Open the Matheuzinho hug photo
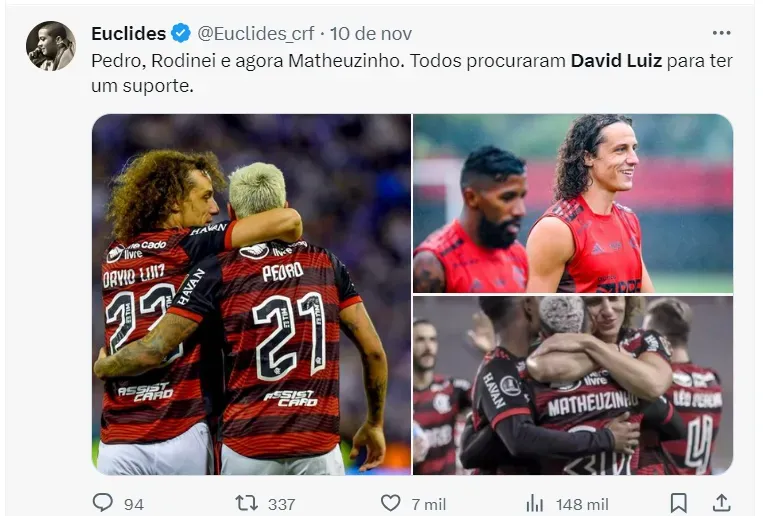Screen dimensions: 763x516 pyautogui.click(x=573, y=386)
